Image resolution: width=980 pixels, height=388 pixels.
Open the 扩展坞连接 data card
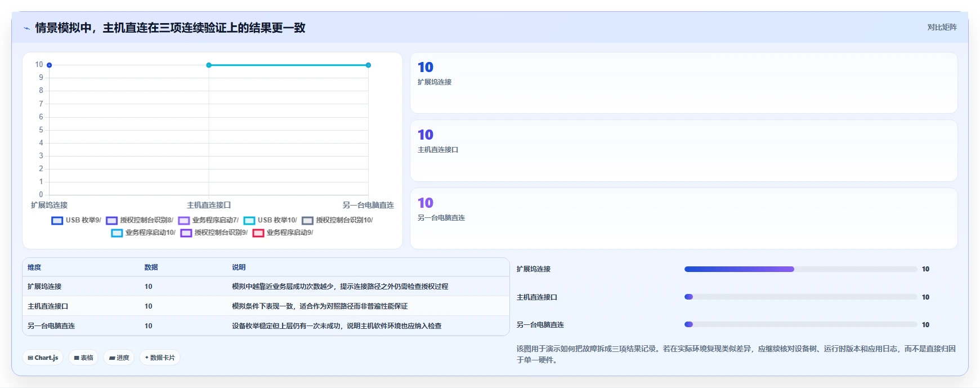(683, 83)
